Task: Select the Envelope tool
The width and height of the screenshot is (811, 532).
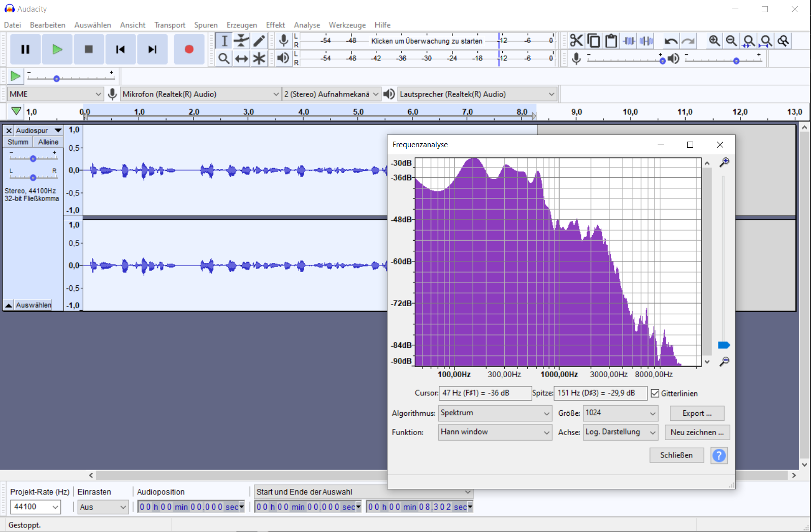Action: [241, 41]
